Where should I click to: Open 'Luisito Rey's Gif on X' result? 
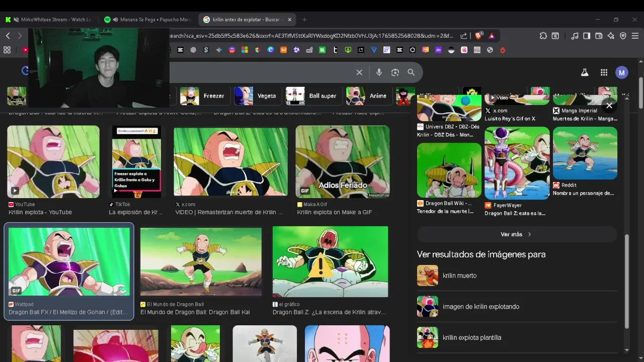pyautogui.click(x=510, y=119)
